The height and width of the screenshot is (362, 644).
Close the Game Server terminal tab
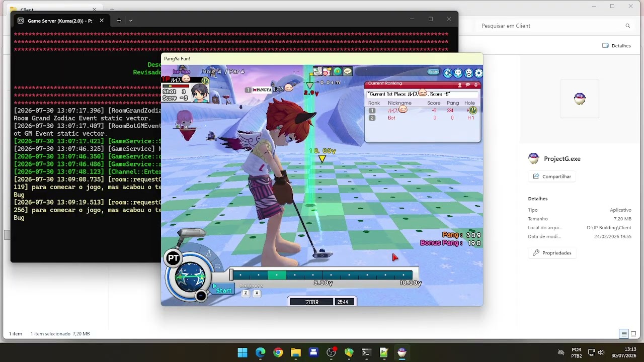point(102,21)
